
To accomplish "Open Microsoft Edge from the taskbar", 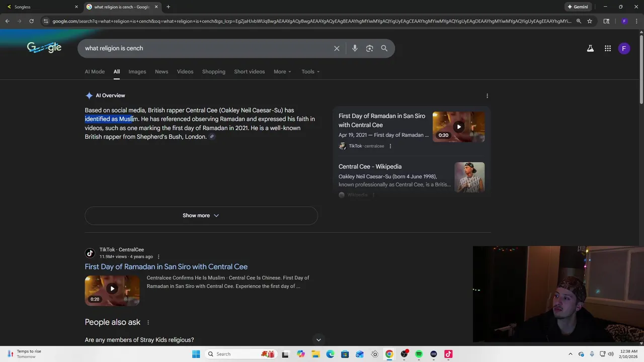I will click(330, 354).
